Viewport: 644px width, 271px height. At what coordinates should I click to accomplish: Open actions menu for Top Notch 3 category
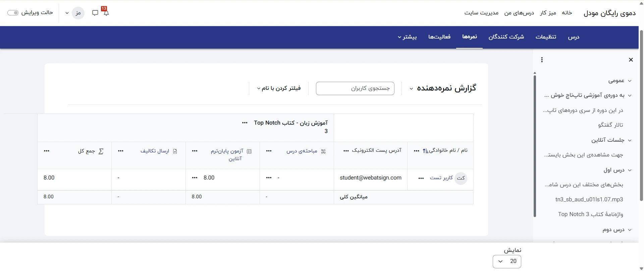pyautogui.click(x=245, y=123)
